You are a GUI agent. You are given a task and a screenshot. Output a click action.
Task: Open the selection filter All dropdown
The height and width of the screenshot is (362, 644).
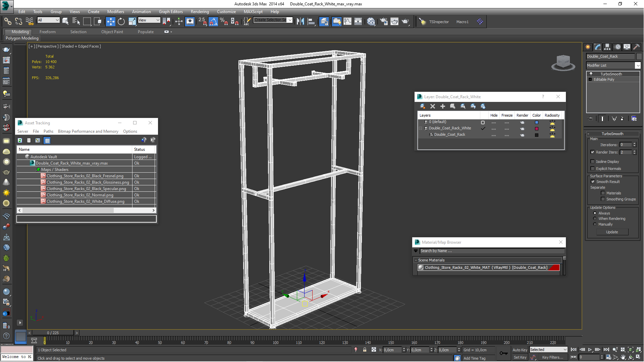(49, 20)
